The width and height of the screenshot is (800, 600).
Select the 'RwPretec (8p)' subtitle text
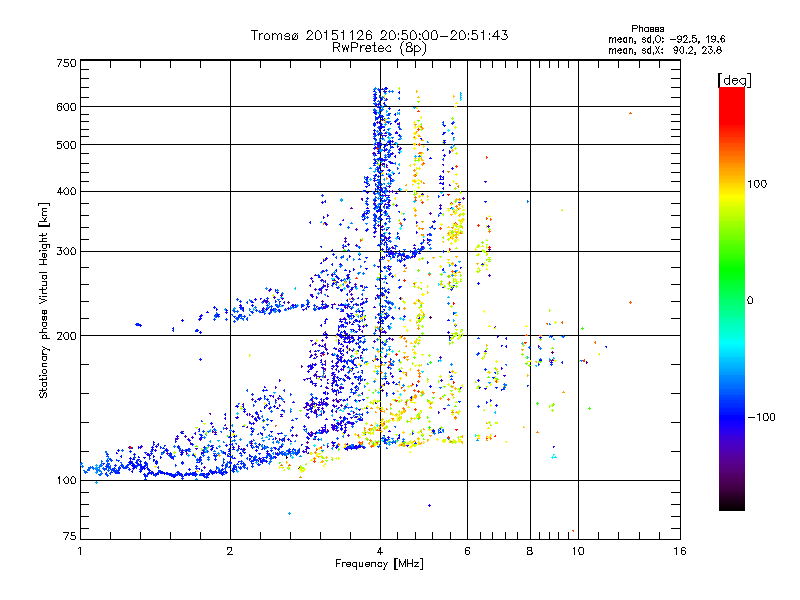pos(379,48)
